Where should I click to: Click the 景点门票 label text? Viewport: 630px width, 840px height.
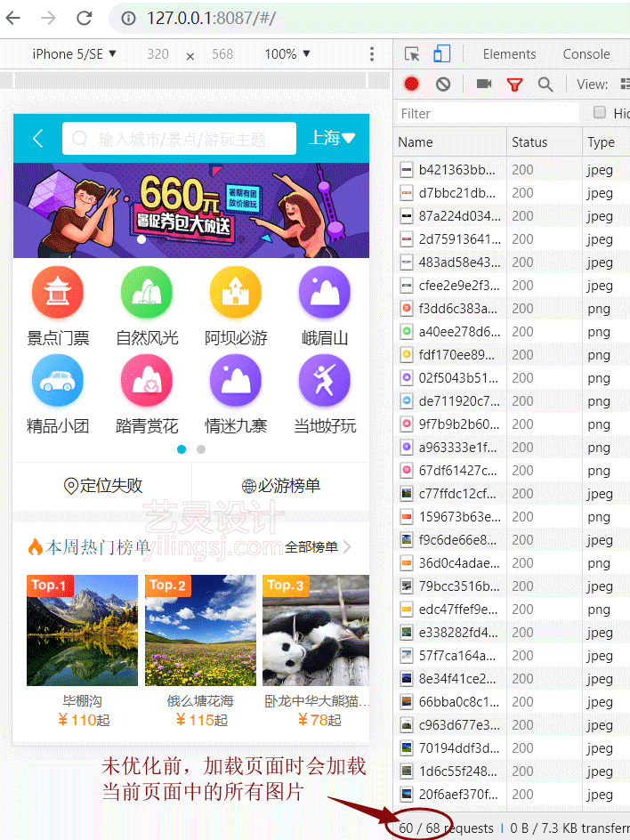58,337
